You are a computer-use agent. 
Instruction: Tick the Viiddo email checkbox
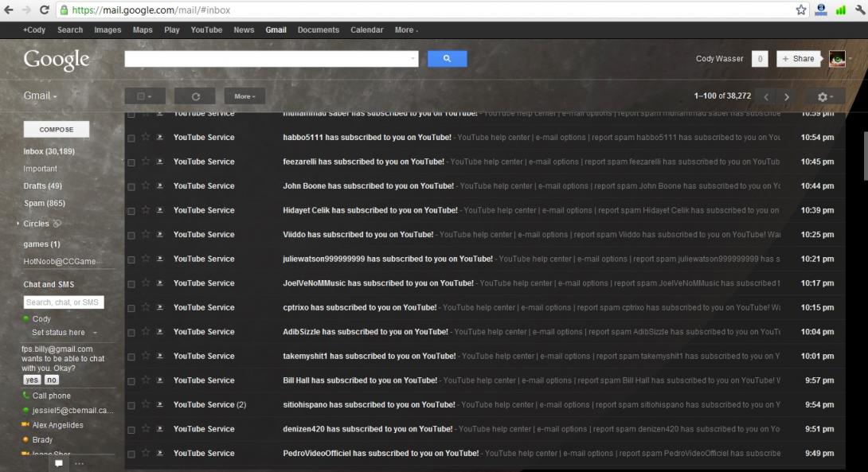coord(131,236)
